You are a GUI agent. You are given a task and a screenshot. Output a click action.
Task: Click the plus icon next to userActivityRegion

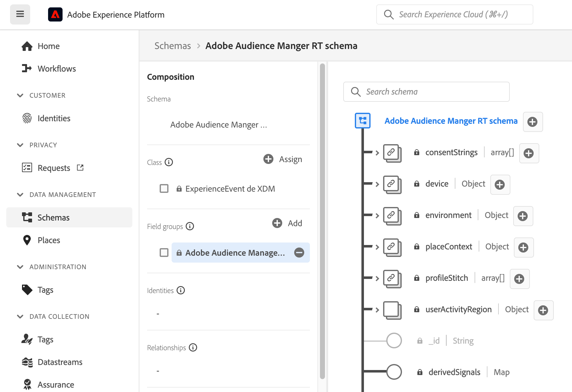tap(543, 310)
